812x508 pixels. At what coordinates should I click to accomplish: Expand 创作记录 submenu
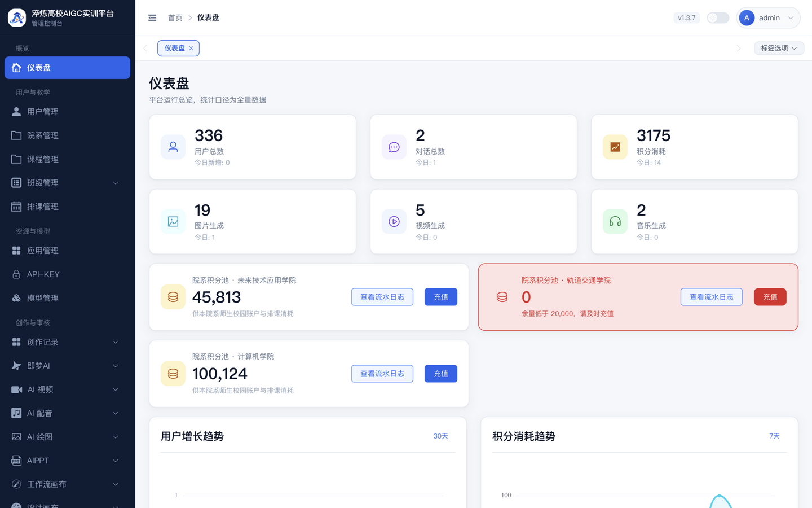[67, 342]
